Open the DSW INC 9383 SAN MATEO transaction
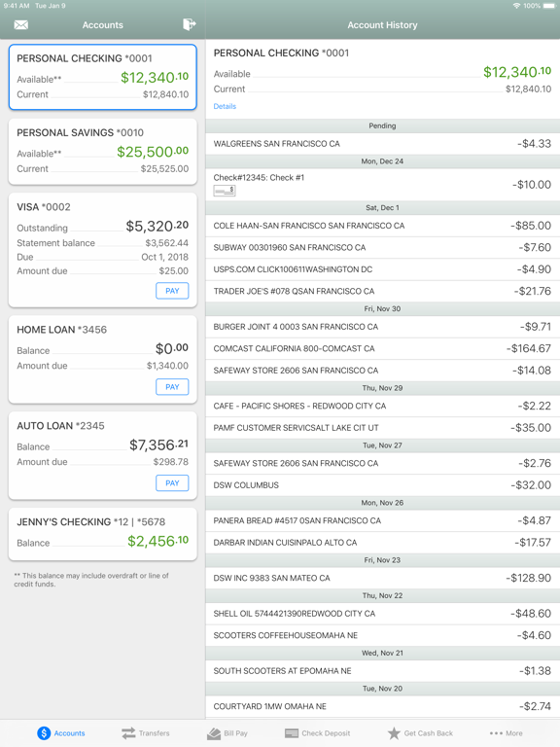This screenshot has width=560, height=747. tap(383, 578)
